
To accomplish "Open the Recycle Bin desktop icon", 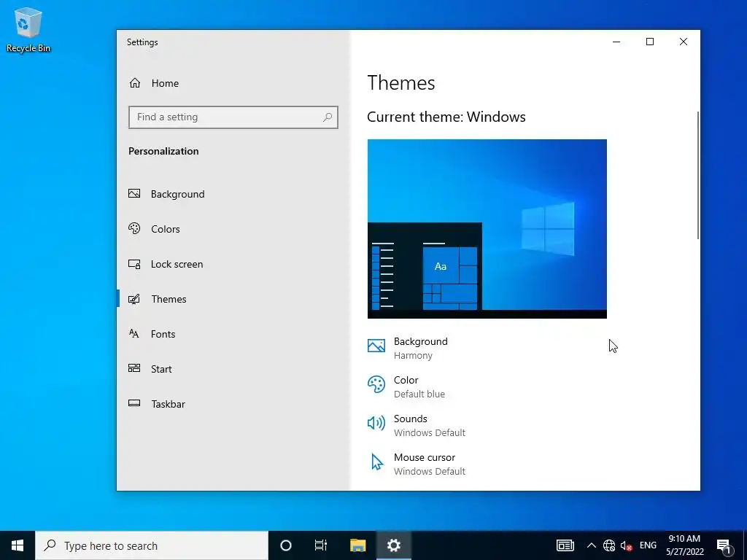I will click(28, 29).
